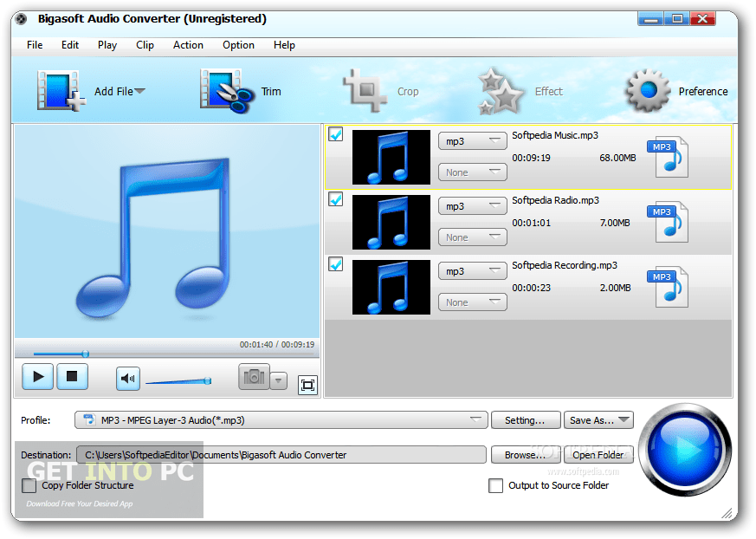Image resolution: width=756 pixels, height=539 pixels.
Task: Click the Browse button for Destination
Action: [x=525, y=454]
